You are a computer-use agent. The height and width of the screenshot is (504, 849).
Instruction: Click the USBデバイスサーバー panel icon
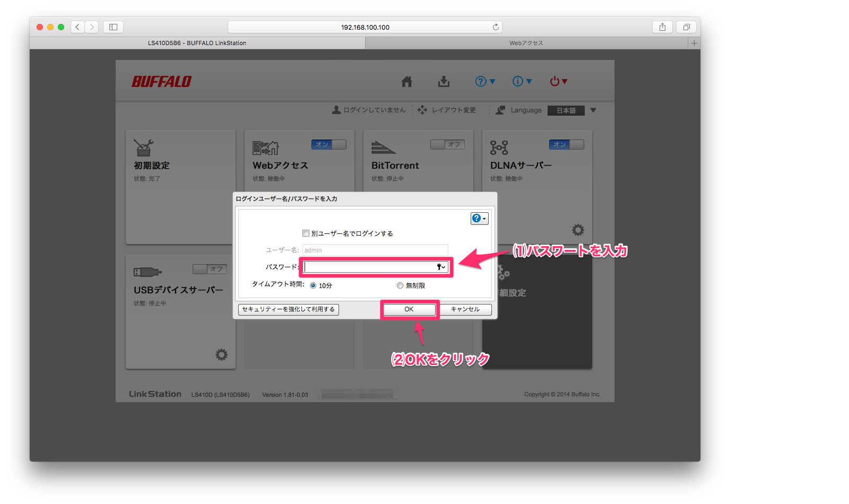pyautogui.click(x=148, y=272)
